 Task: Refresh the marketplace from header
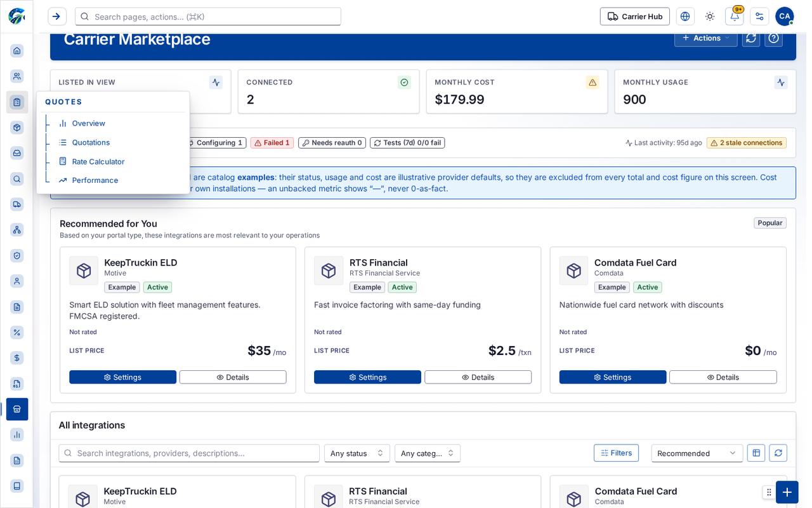[751, 38]
